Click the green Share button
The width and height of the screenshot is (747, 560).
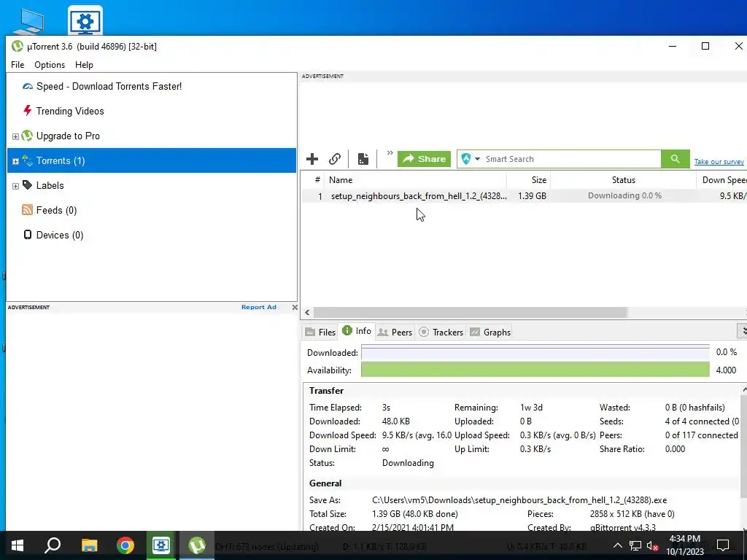(x=424, y=159)
